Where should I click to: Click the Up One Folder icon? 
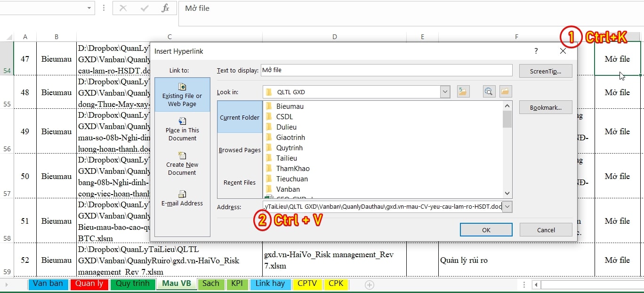[x=463, y=92]
